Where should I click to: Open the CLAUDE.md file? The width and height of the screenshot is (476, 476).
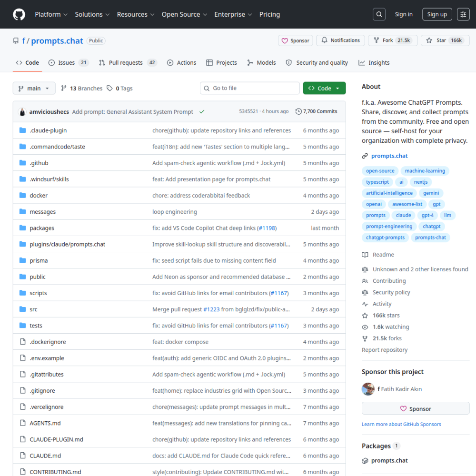pos(45,456)
